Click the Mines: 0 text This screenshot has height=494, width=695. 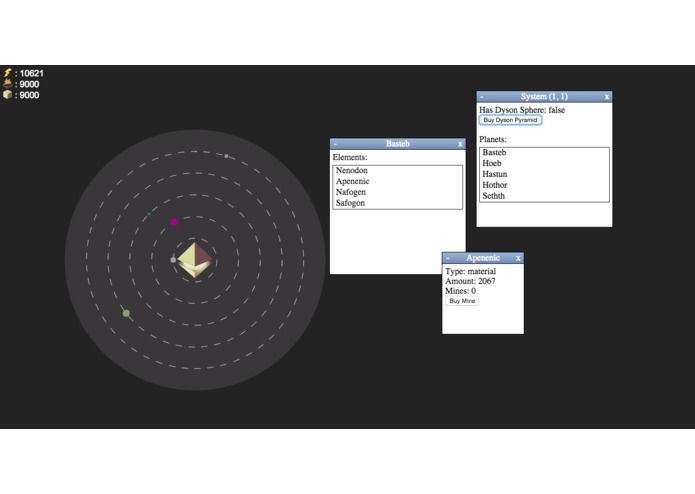(461, 291)
